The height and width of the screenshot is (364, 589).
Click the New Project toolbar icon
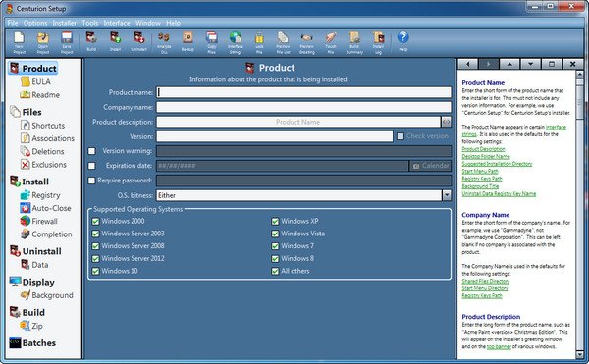[20, 42]
